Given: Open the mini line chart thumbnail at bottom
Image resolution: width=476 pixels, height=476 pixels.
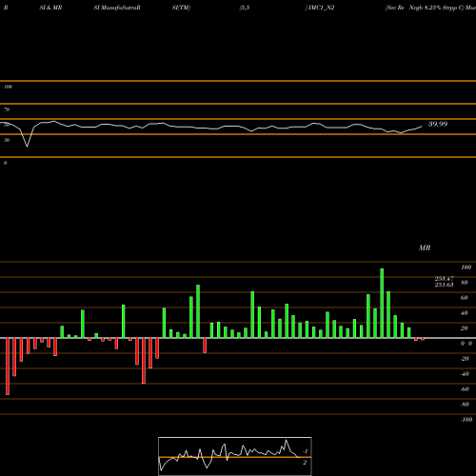Looking at the screenshot, I should point(235,456).
